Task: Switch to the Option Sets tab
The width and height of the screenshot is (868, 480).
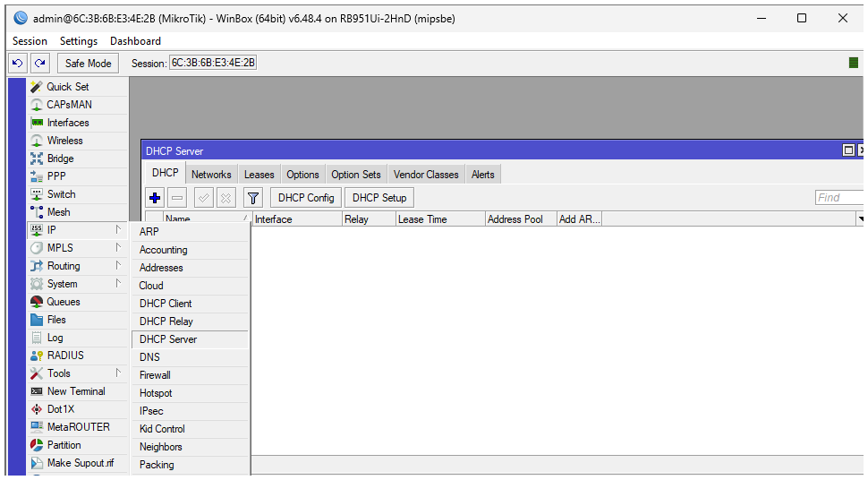Action: click(x=356, y=174)
